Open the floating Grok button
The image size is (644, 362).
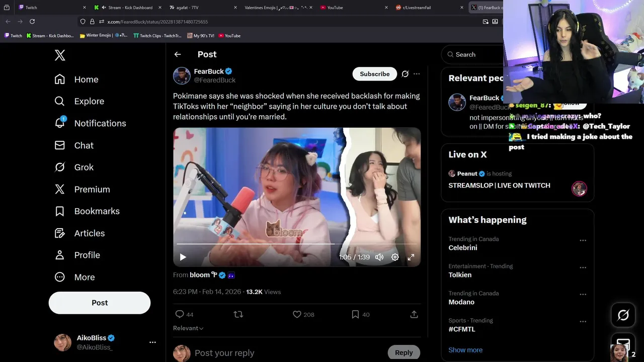click(x=623, y=315)
